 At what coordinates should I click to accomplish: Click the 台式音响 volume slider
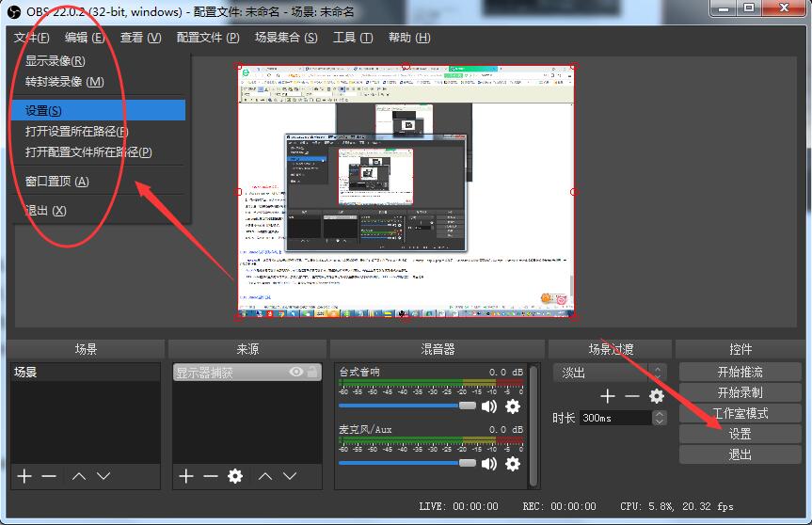pyautogui.click(x=406, y=406)
